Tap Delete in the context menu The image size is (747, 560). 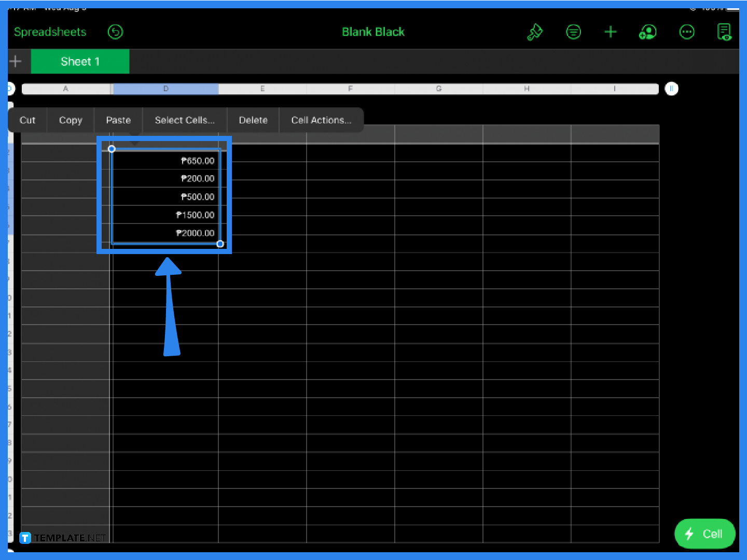point(253,120)
